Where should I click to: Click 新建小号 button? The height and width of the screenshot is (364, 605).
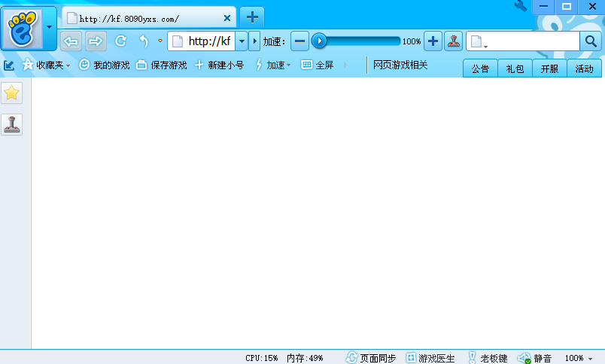coord(219,65)
